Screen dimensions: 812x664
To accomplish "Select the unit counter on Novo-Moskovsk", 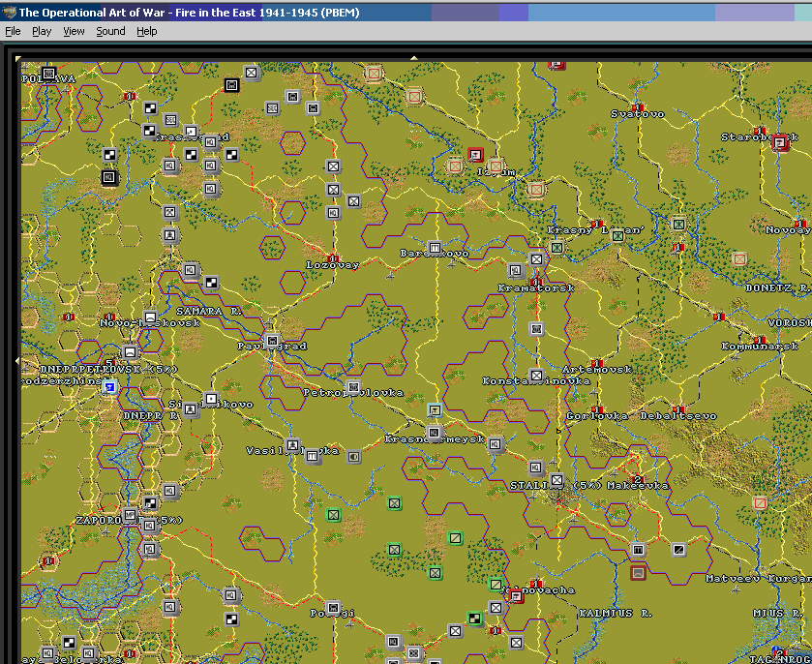I will point(150,317).
